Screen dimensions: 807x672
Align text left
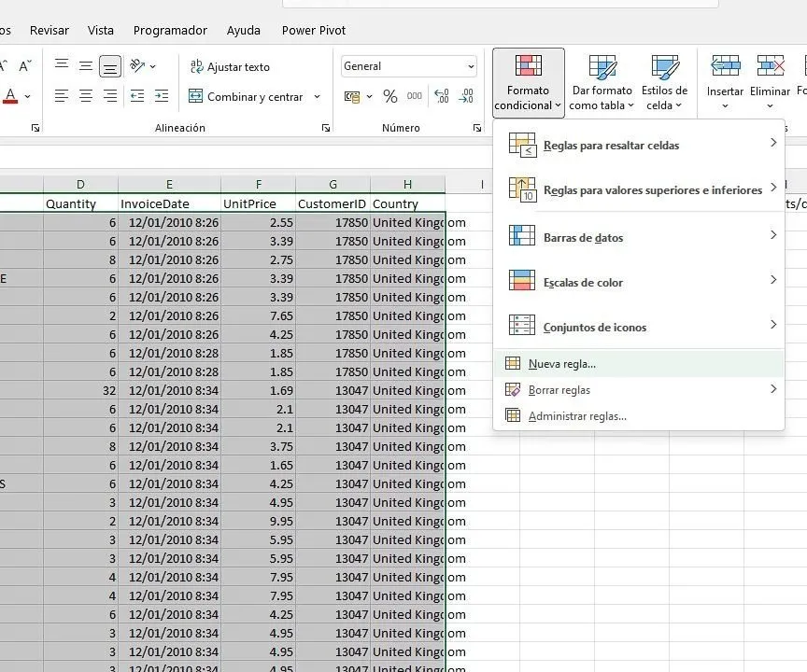(x=62, y=95)
